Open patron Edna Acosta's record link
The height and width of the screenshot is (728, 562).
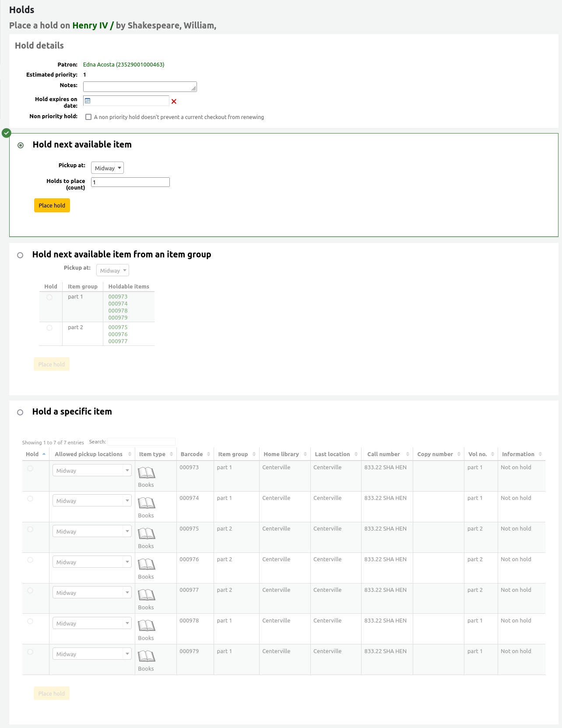click(123, 64)
